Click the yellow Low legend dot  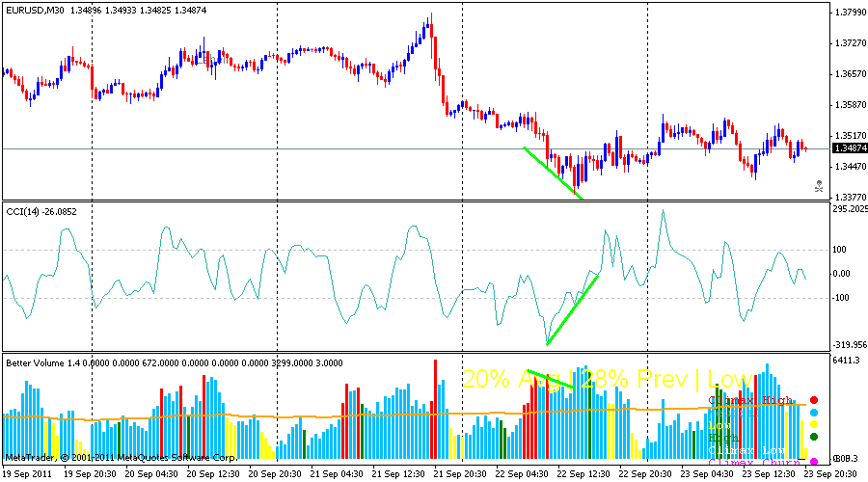click(813, 424)
